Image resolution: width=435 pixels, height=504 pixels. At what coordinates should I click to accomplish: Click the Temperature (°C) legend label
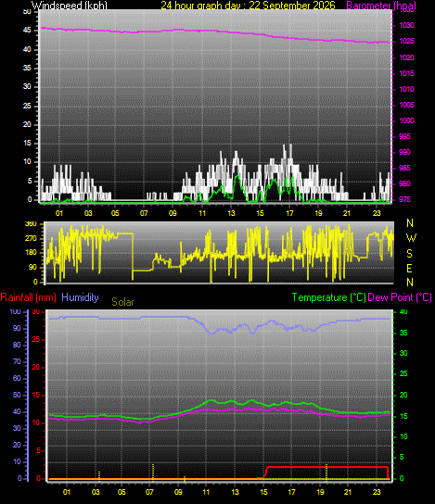click(329, 297)
